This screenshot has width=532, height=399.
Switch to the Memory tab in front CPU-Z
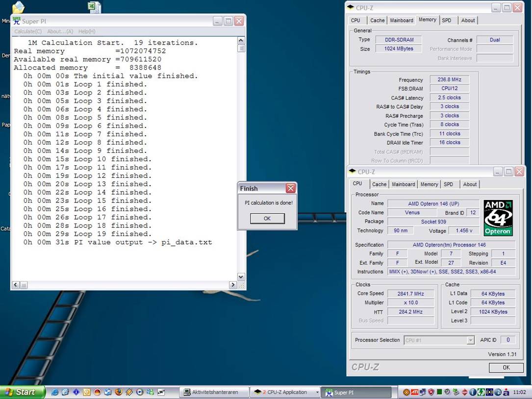(x=429, y=184)
